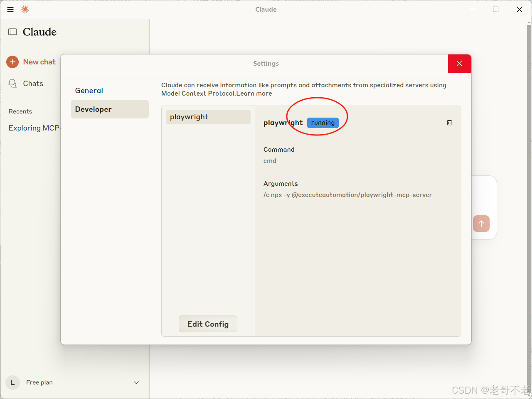Expand the Free plan account dropdown
This screenshot has height=399, width=532.
tap(136, 382)
